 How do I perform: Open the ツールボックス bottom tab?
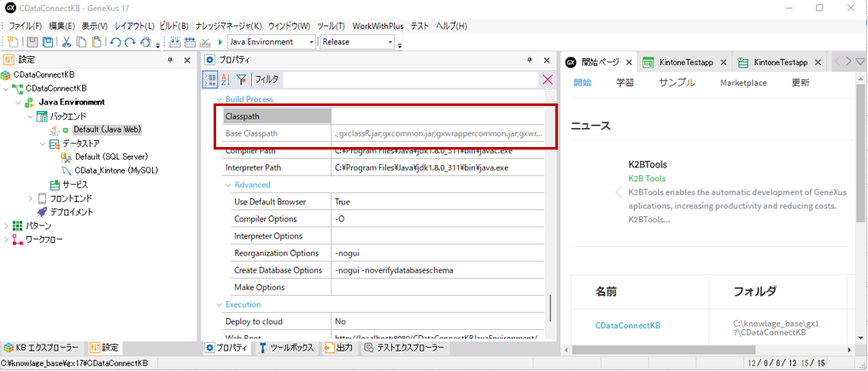click(287, 348)
